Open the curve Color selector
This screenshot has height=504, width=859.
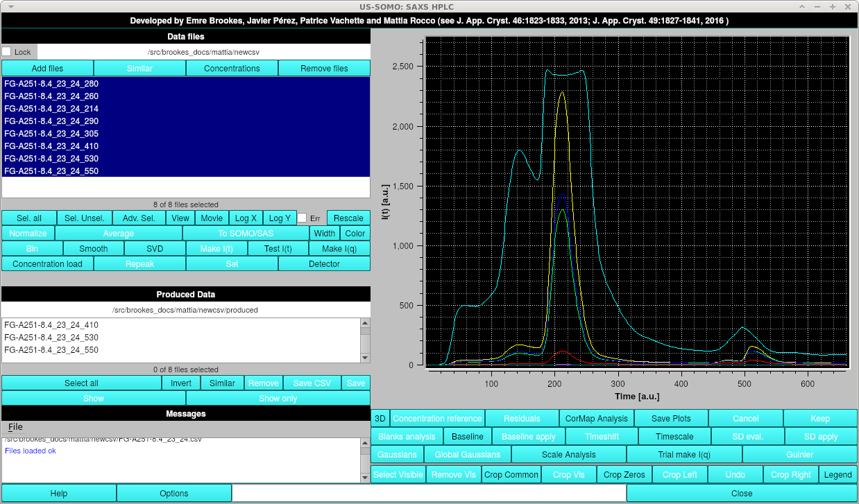pos(355,233)
